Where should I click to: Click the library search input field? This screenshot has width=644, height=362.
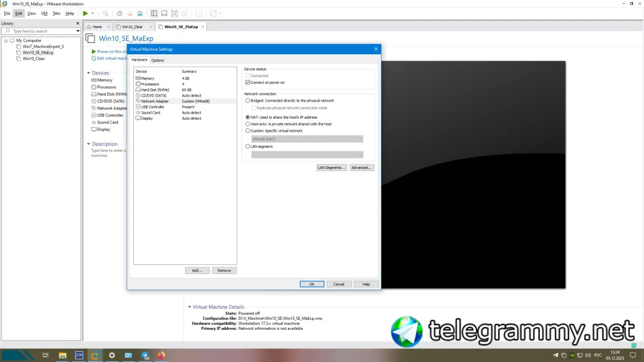coord(41,31)
